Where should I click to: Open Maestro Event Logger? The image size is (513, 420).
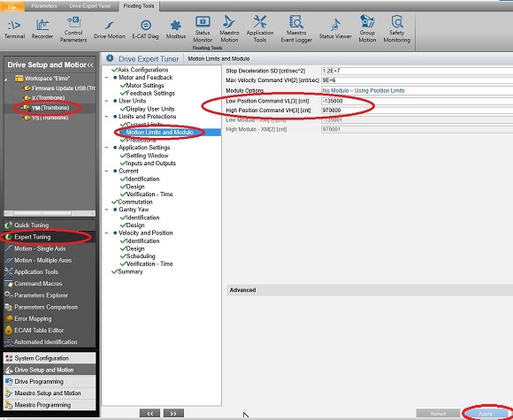296,29
